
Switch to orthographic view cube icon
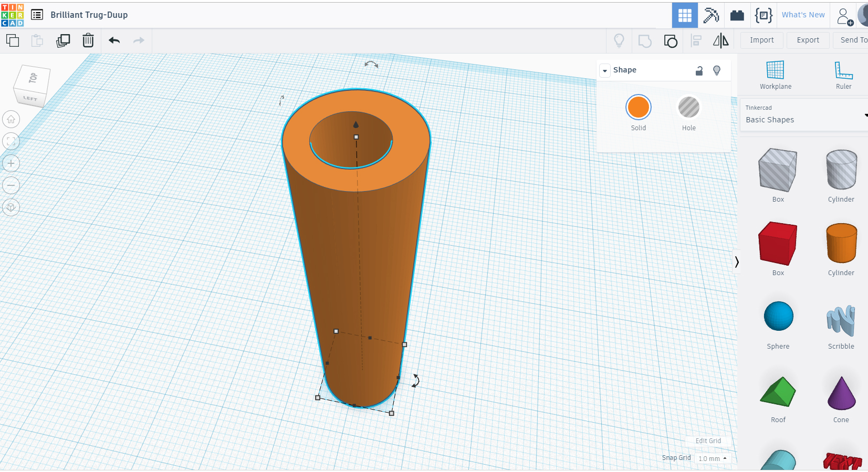click(11, 207)
